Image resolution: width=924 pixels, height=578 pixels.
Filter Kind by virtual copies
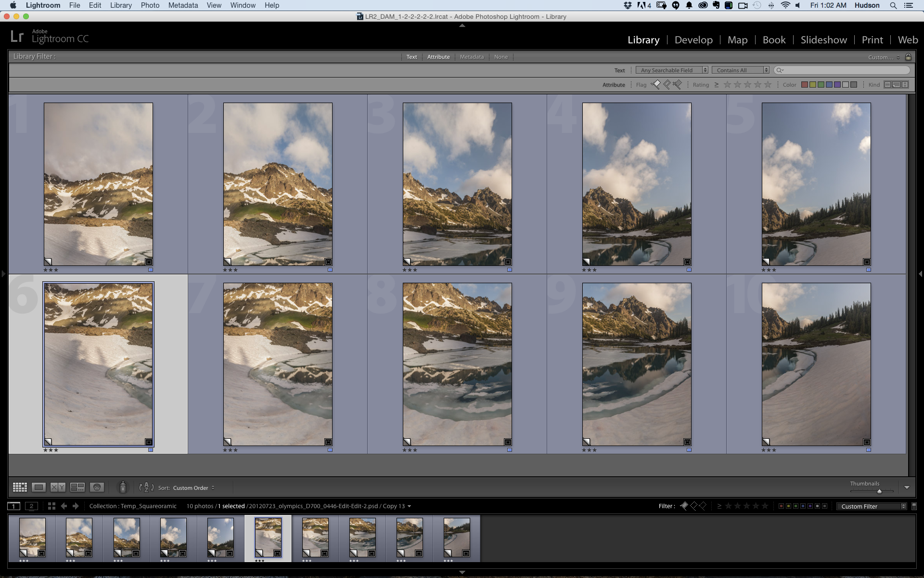pyautogui.click(x=896, y=85)
